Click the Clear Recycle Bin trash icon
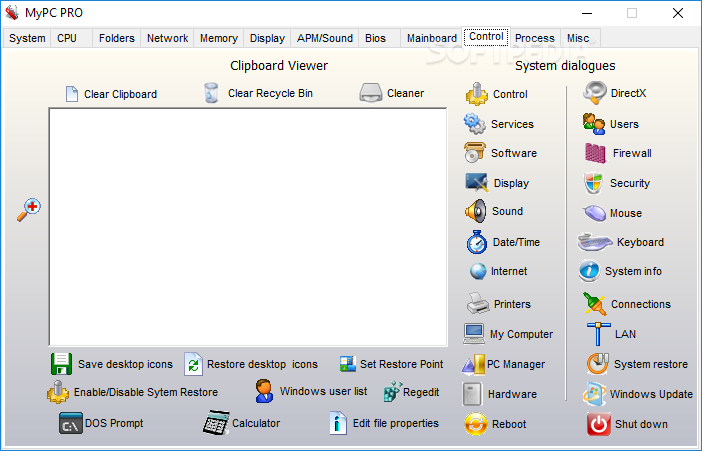This screenshot has height=451, width=702. coord(211,93)
